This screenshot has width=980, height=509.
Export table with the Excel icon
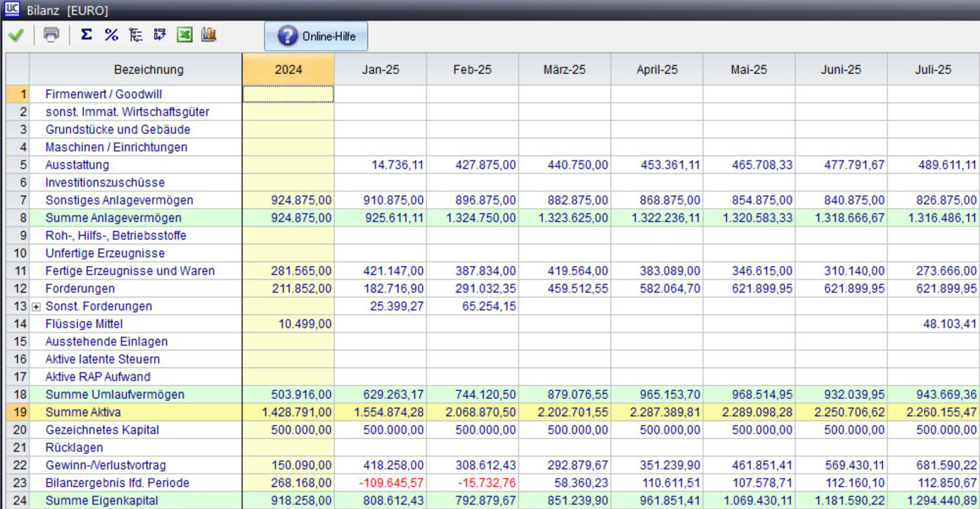pyautogui.click(x=184, y=35)
